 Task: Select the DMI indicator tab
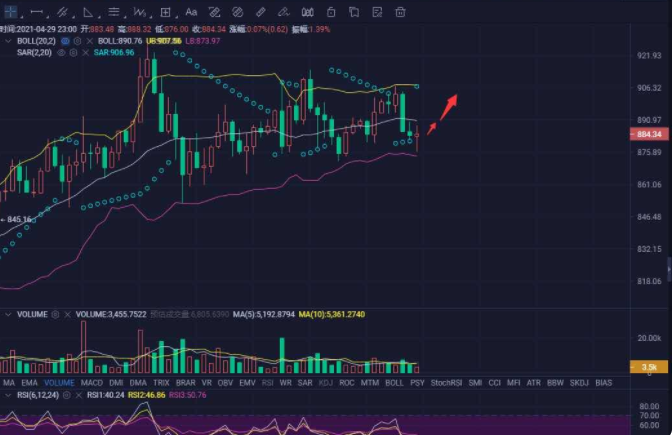tap(116, 383)
